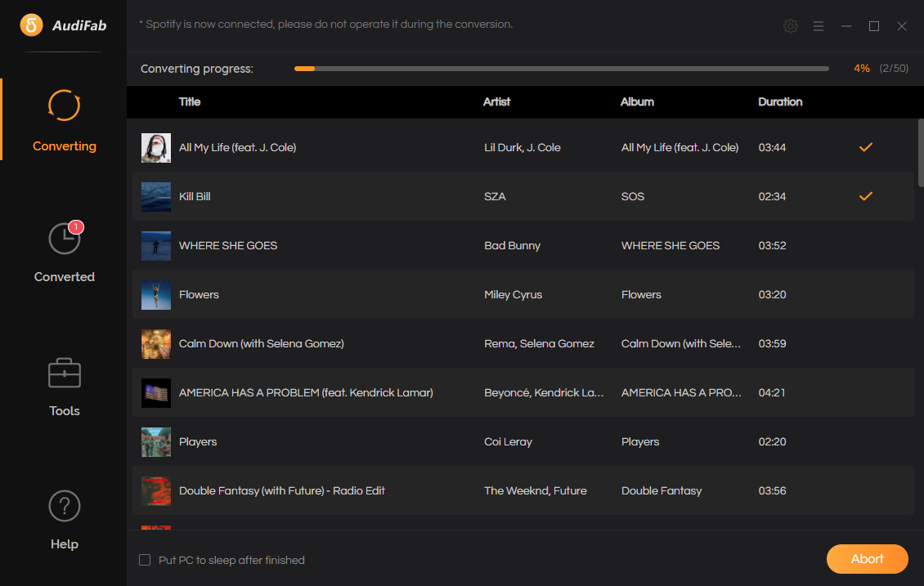This screenshot has height=586, width=924.
Task: Open the Converting section icon
Action: tap(64, 105)
